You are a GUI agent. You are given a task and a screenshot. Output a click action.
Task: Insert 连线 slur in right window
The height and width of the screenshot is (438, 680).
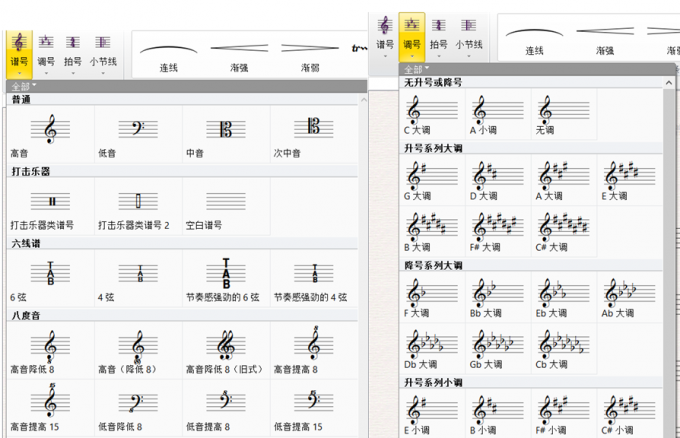pos(534,39)
